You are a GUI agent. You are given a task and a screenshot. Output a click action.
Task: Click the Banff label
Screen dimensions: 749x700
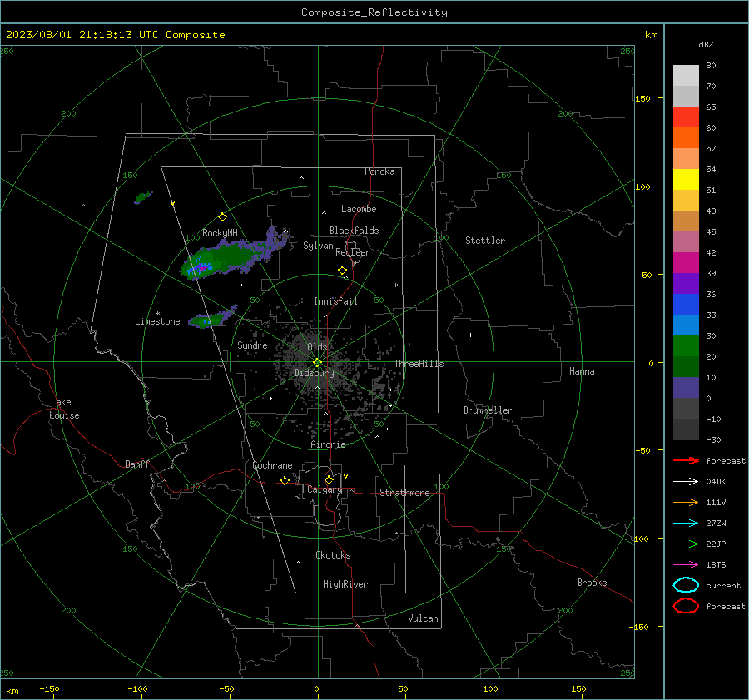pos(137,464)
